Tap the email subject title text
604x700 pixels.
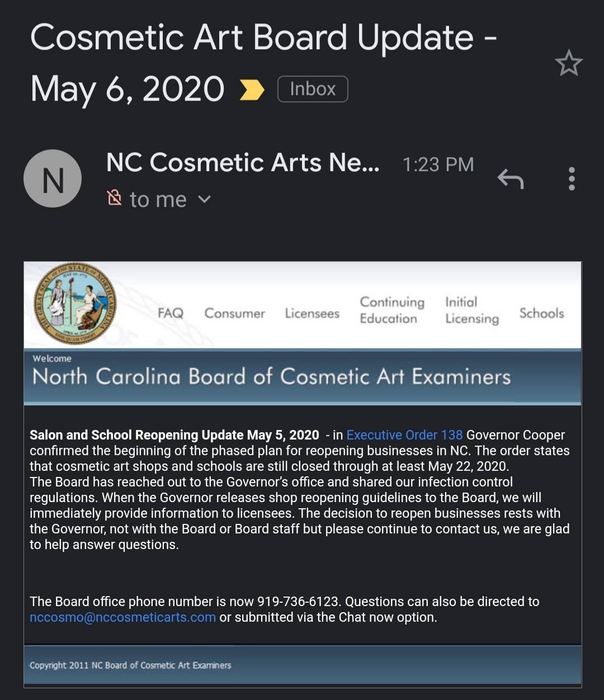click(x=263, y=63)
